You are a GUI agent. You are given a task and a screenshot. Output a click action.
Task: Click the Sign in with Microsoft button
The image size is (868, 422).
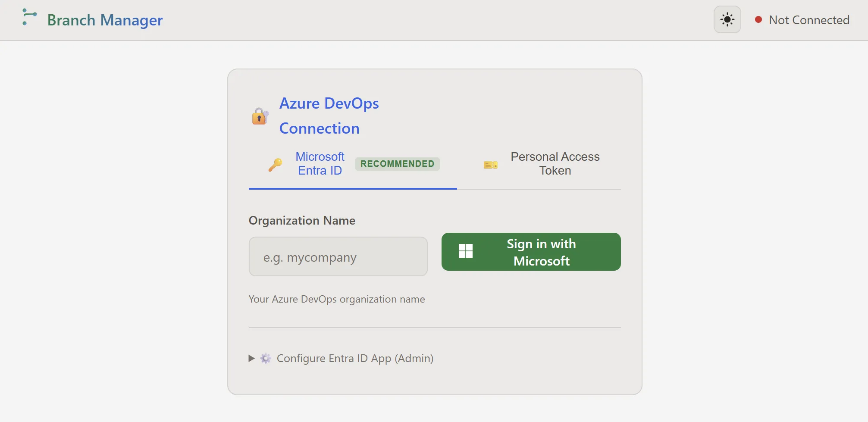[531, 252]
